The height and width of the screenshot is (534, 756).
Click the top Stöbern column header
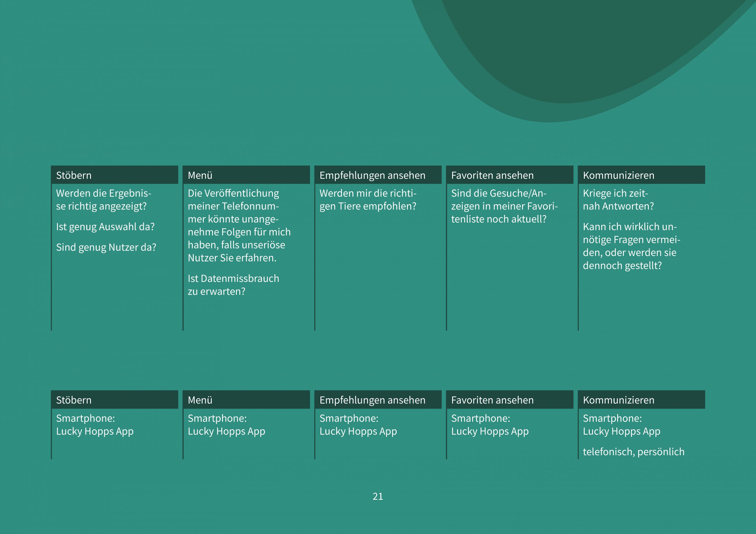pos(114,175)
